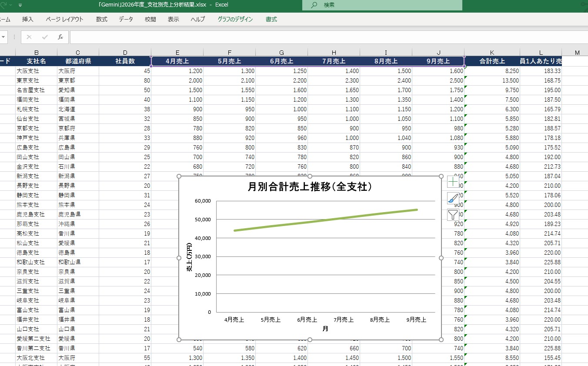
Task: Select the 212.73 per-employee cell
Action: pos(541,166)
